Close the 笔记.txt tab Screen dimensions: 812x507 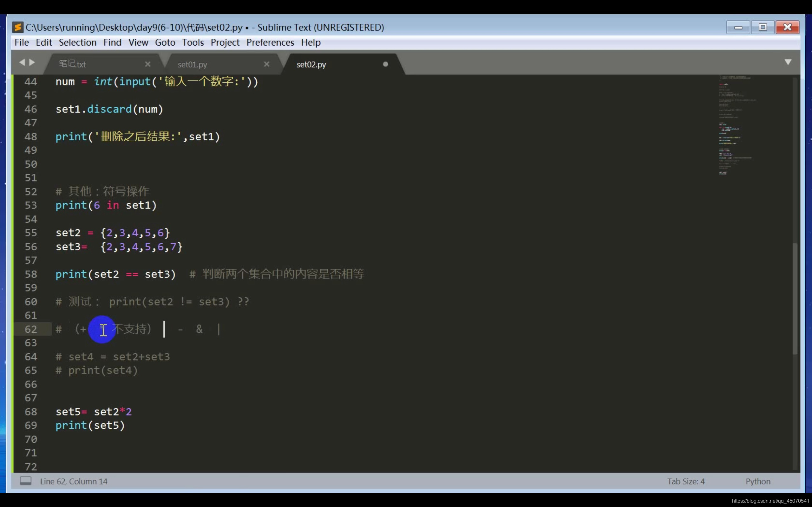[147, 64]
